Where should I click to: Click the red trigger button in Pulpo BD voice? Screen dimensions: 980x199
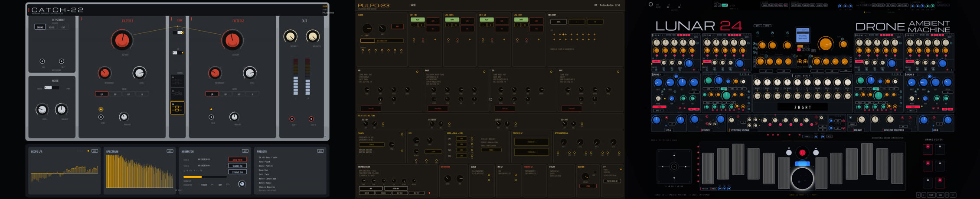(371, 109)
